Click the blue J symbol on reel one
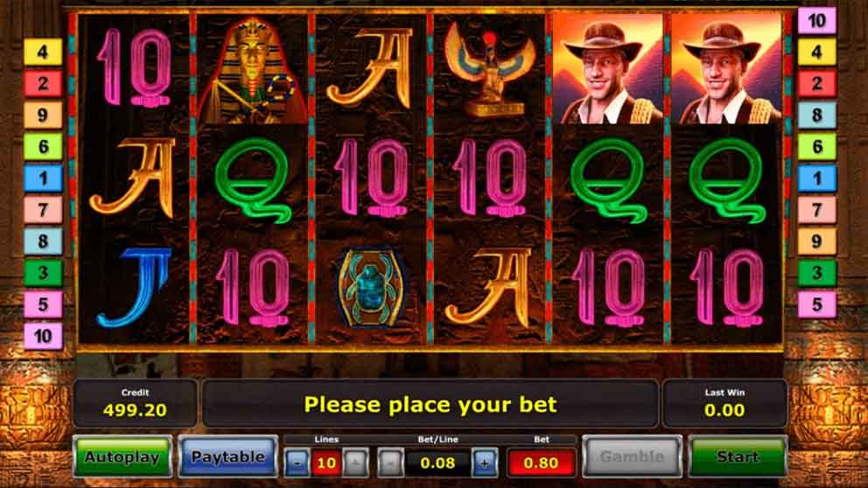 (x=135, y=288)
